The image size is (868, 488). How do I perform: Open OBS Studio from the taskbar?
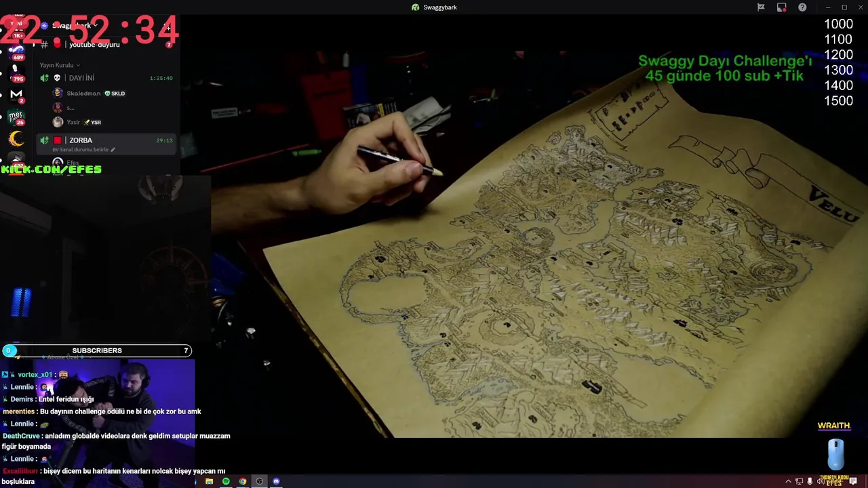coord(259,481)
